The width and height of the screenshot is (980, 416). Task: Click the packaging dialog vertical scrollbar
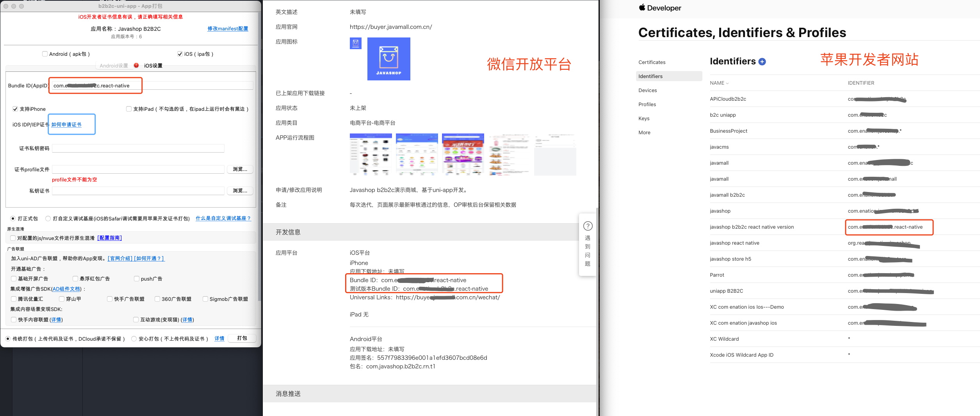259,156
